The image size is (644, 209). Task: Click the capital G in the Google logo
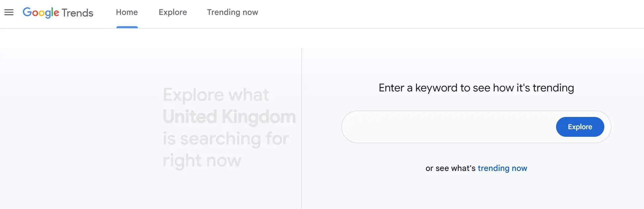point(27,12)
